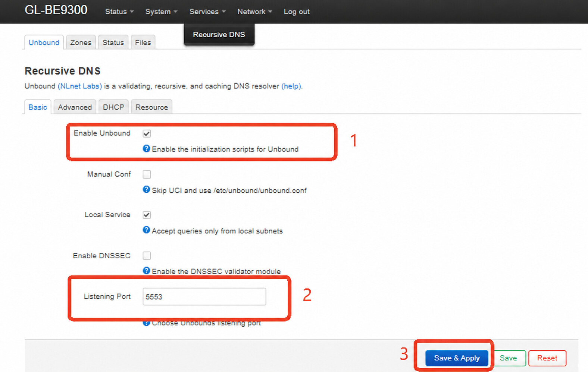Click 'Skip UCI and use /etc/unbound/unbound.conf' text
The width and height of the screenshot is (588, 372).
[229, 190]
